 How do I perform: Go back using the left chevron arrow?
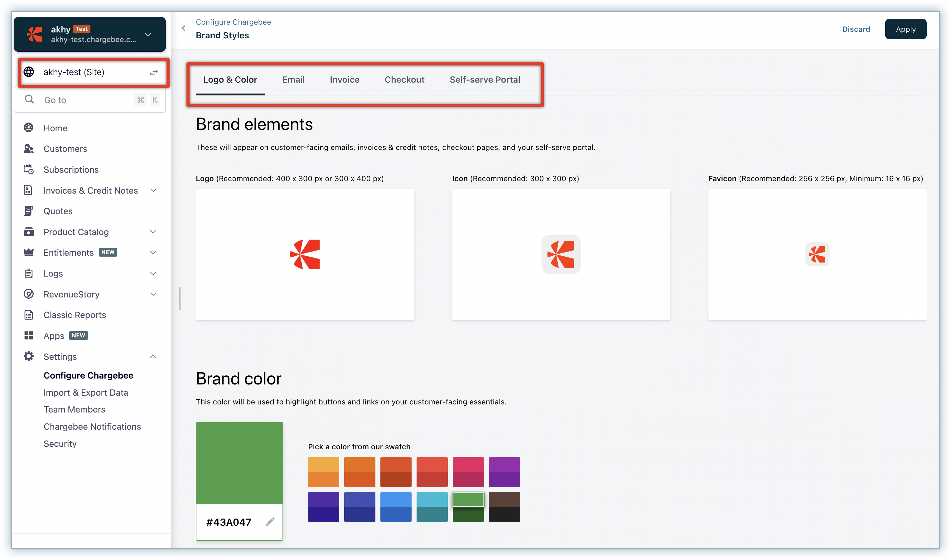(x=183, y=28)
